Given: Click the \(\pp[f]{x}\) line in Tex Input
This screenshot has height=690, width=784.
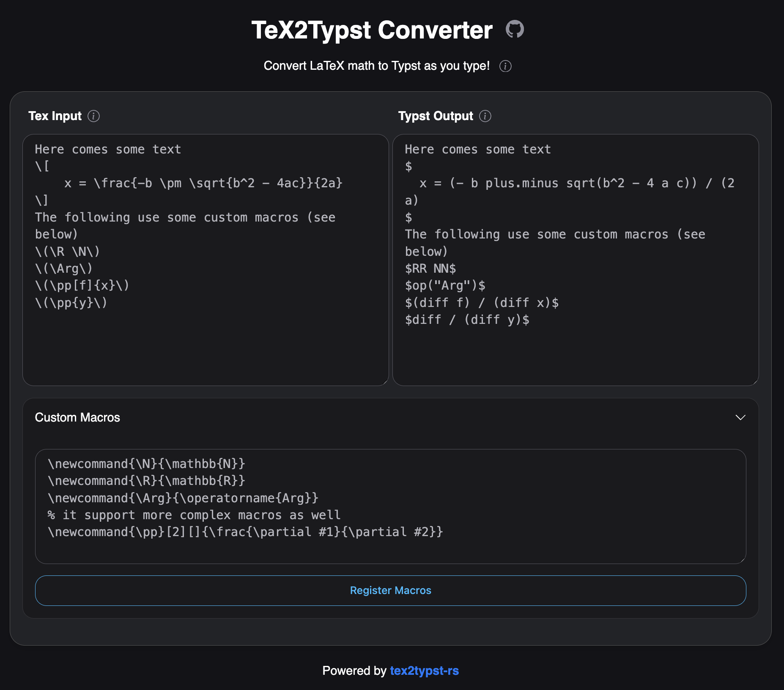Looking at the screenshot, I should [82, 285].
